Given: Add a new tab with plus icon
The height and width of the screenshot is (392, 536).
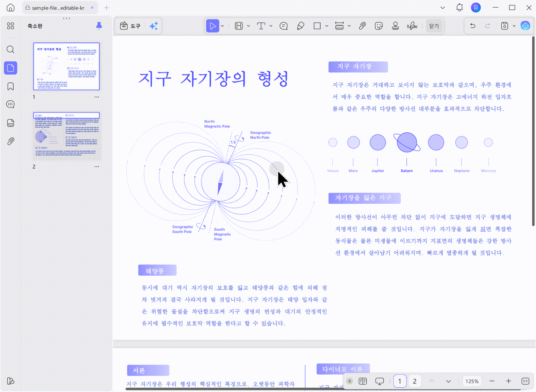Looking at the screenshot, I should (x=107, y=8).
